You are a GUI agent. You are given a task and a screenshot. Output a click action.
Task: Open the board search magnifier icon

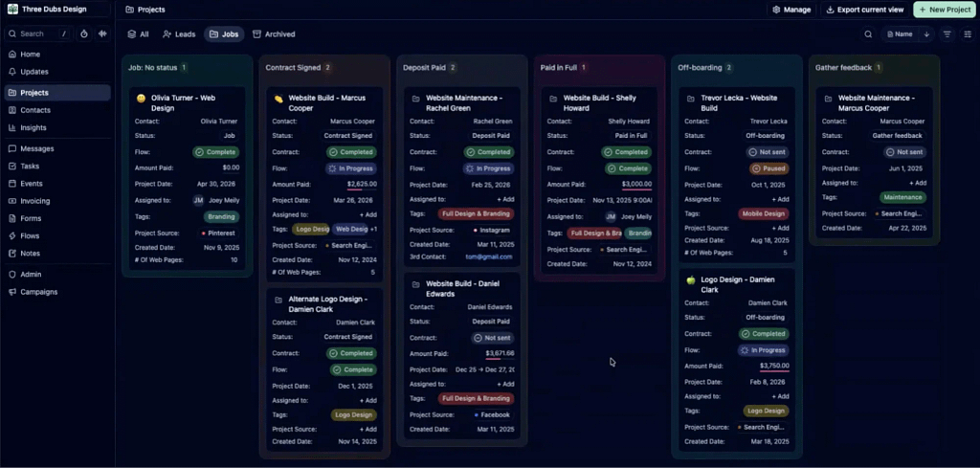(x=868, y=34)
